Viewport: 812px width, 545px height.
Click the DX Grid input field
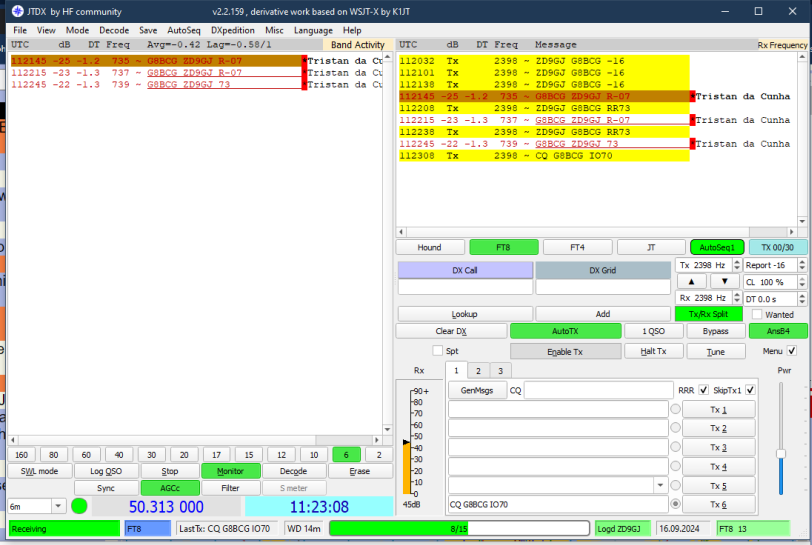click(x=603, y=287)
